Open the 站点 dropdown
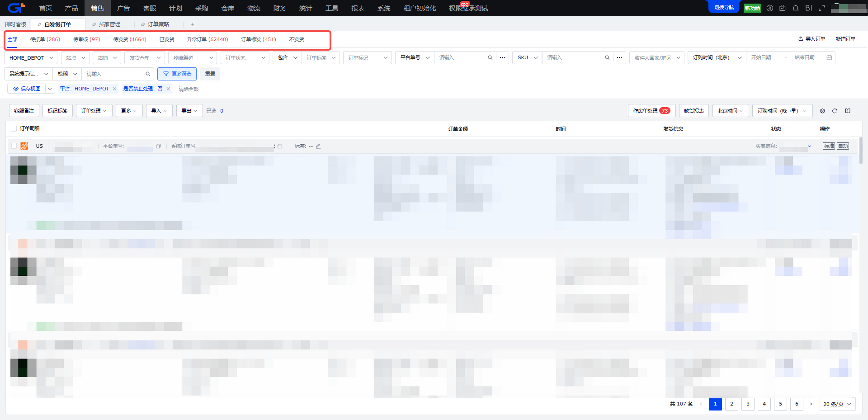 pyautogui.click(x=75, y=58)
